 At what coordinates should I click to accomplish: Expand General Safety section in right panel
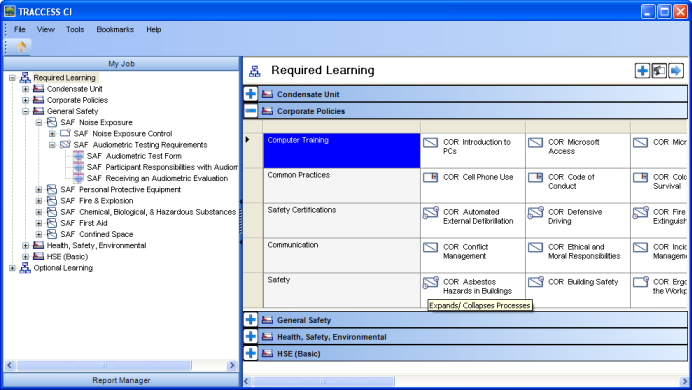point(250,320)
